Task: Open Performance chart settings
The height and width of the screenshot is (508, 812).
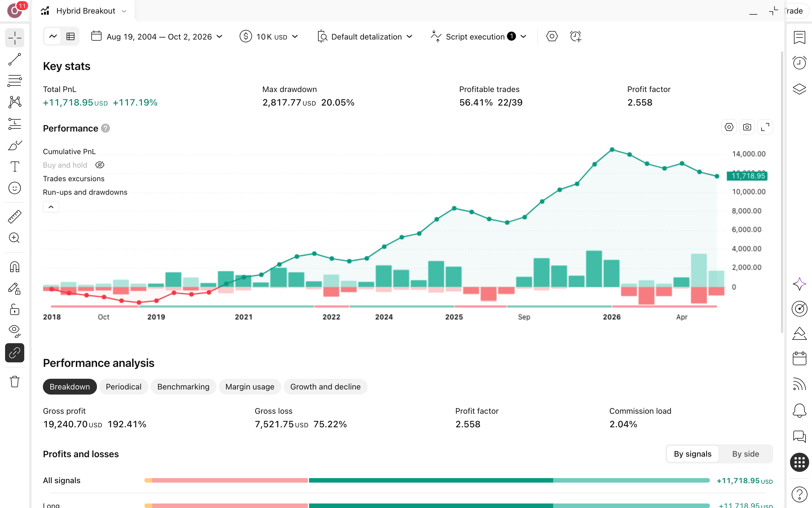Action: click(x=729, y=127)
